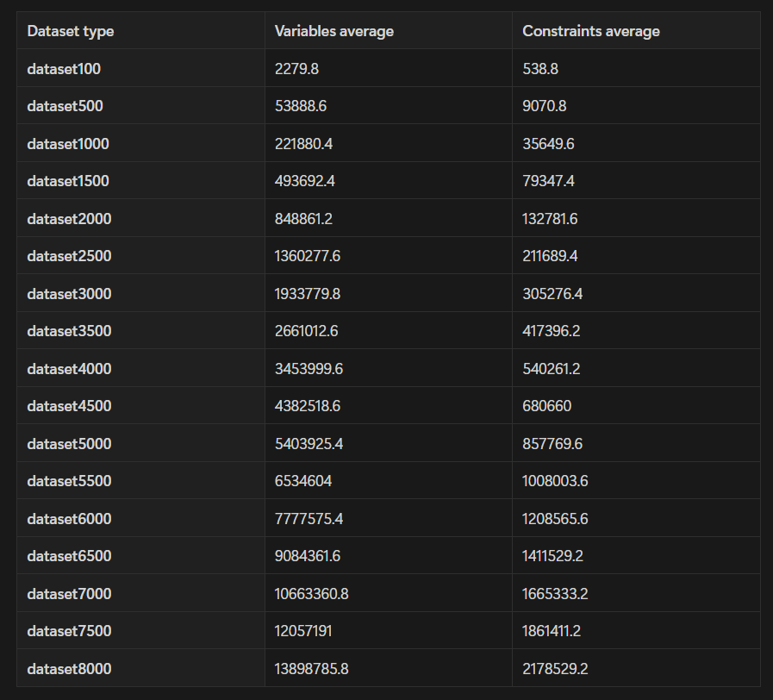
Task: Click the dataset5500 row label
Action: coord(69,481)
